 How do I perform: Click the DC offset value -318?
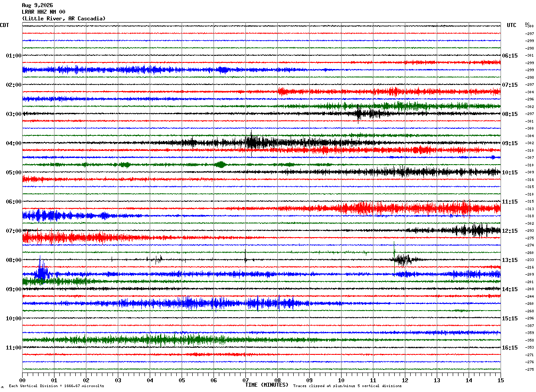tap(529, 216)
